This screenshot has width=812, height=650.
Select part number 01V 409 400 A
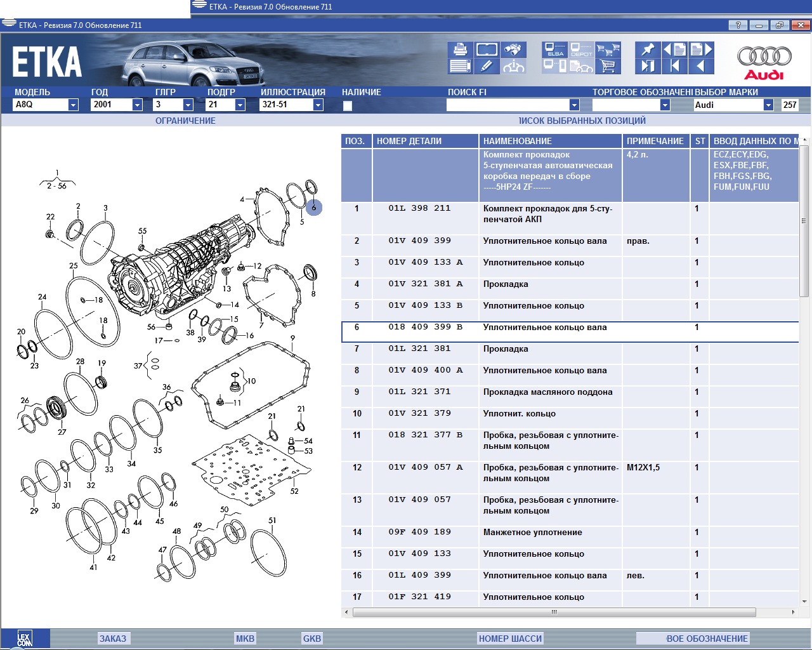426,370
